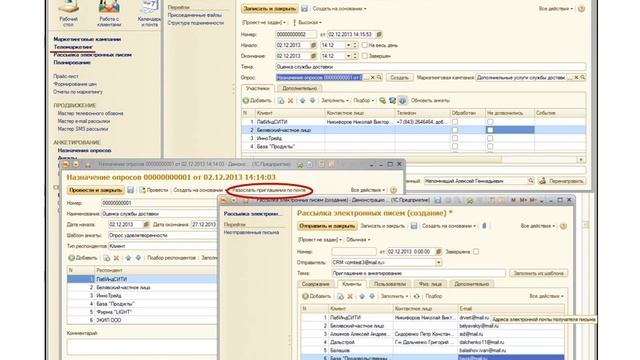
Task: Click the horizontal scrollbar under participants table
Action: pyautogui.click(x=412, y=160)
